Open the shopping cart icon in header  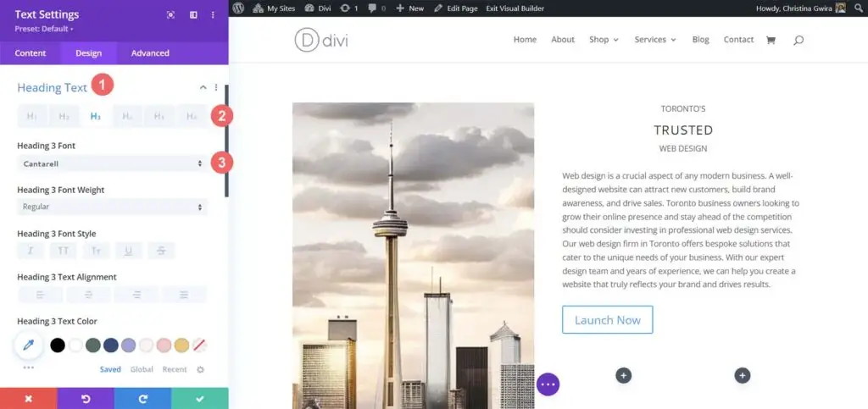770,40
